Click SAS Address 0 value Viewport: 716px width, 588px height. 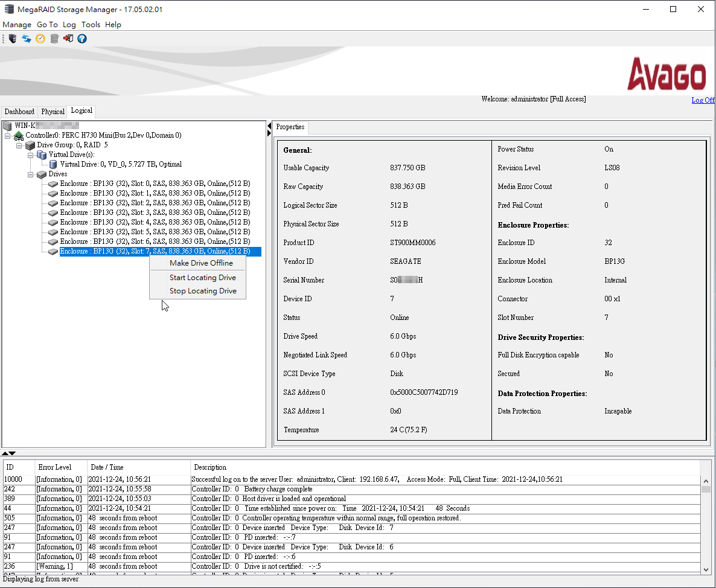424,392
